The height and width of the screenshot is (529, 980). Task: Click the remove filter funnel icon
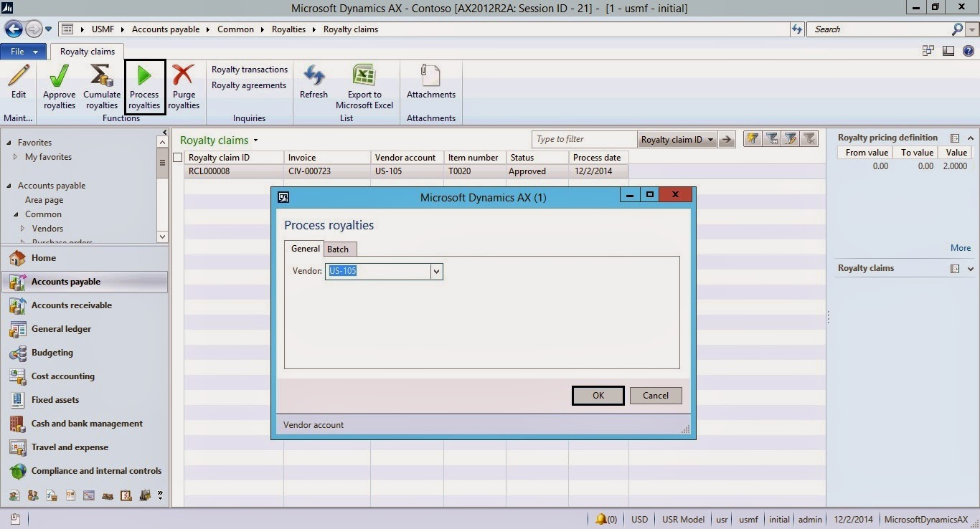pos(809,139)
